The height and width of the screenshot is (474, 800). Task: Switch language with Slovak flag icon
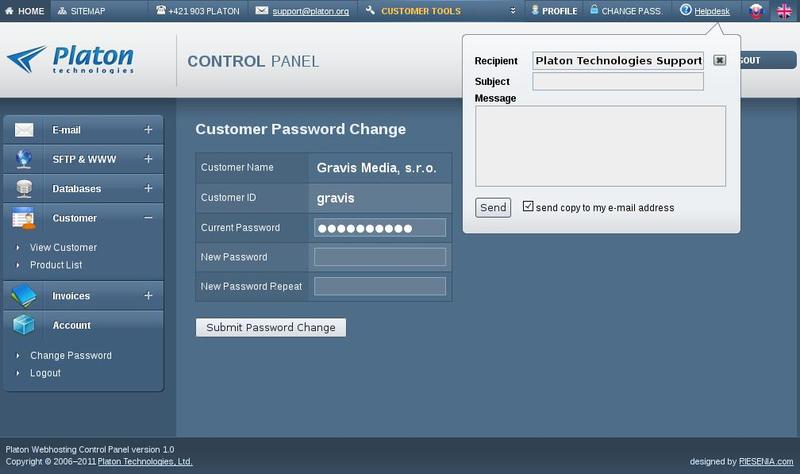point(756,11)
